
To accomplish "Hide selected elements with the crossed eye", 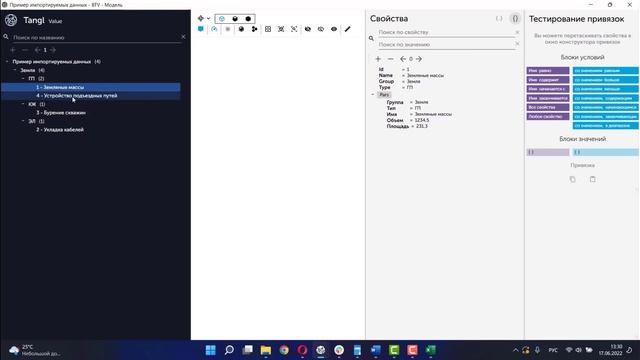I will 308,29.
